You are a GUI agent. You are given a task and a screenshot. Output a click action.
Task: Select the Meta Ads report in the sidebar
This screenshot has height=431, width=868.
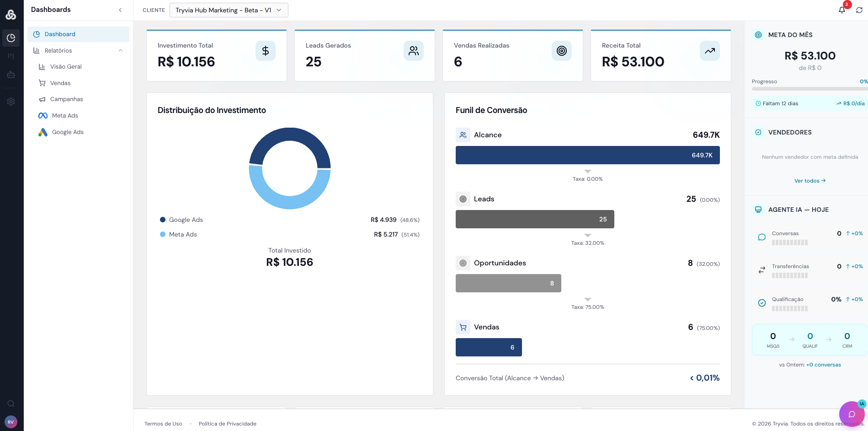click(64, 115)
